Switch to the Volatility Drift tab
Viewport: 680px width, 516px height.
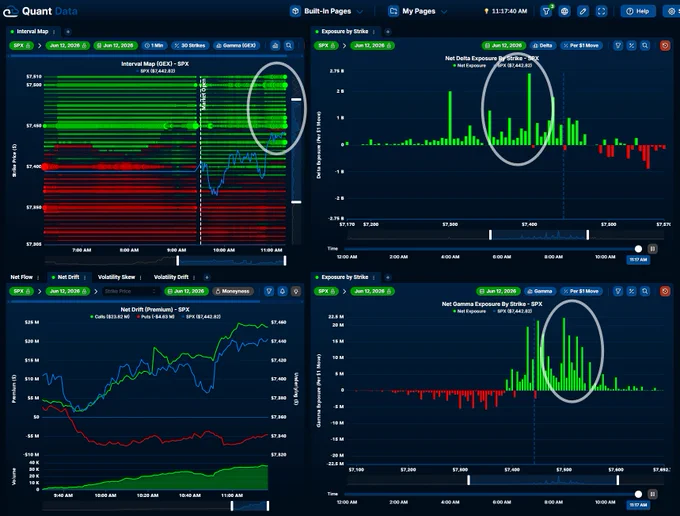pyautogui.click(x=171, y=277)
